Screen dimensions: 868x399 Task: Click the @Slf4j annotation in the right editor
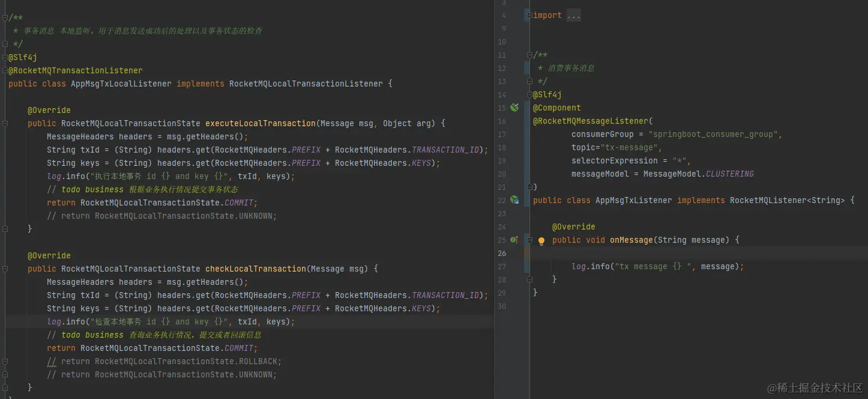pos(547,94)
